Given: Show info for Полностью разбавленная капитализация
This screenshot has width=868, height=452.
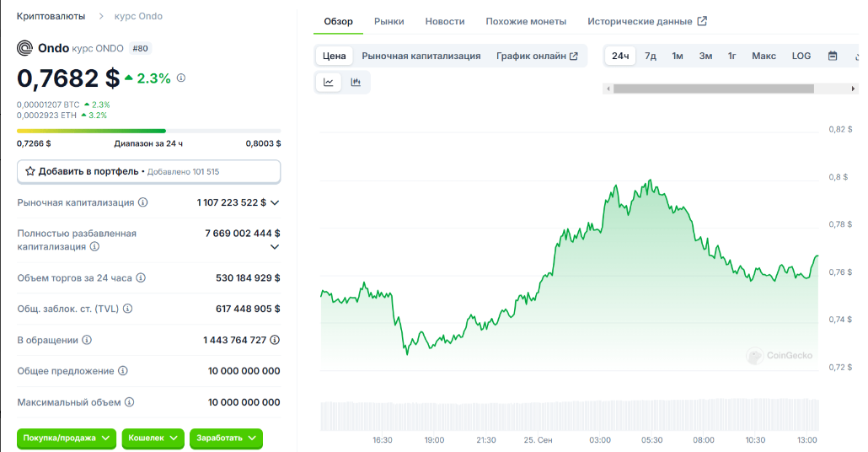Looking at the screenshot, I should pos(94,246).
